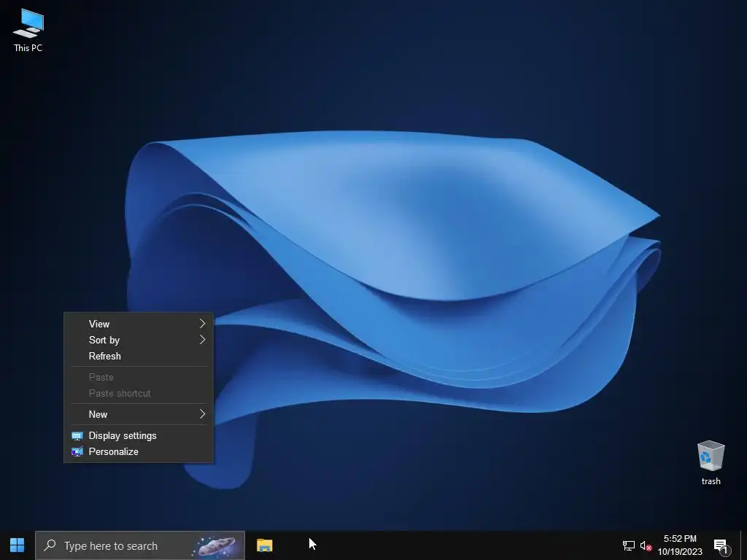Click the Sort by submenu arrow
Image resolution: width=747 pixels, height=560 pixels.
point(203,340)
